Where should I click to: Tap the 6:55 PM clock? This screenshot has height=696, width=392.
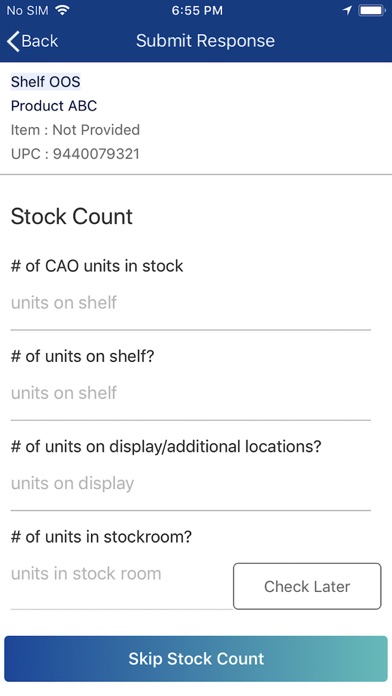[x=197, y=11]
